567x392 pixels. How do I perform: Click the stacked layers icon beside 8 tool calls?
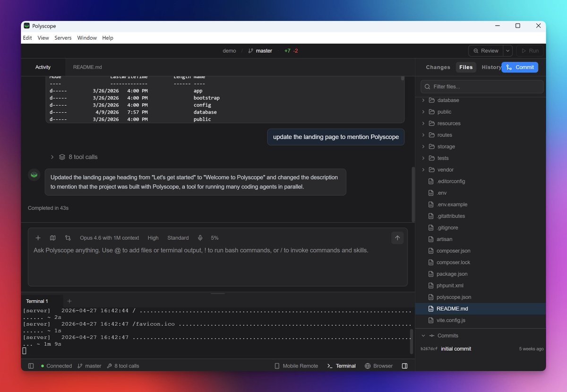click(62, 157)
